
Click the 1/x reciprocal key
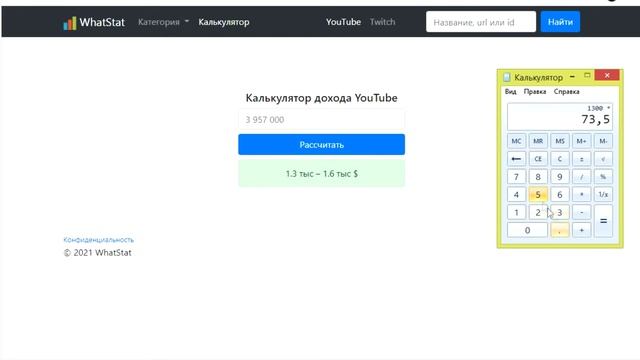tap(603, 195)
